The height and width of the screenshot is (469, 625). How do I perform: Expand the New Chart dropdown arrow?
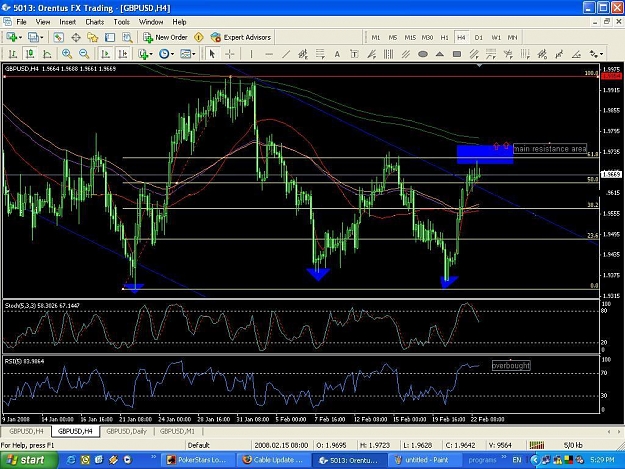pos(20,38)
